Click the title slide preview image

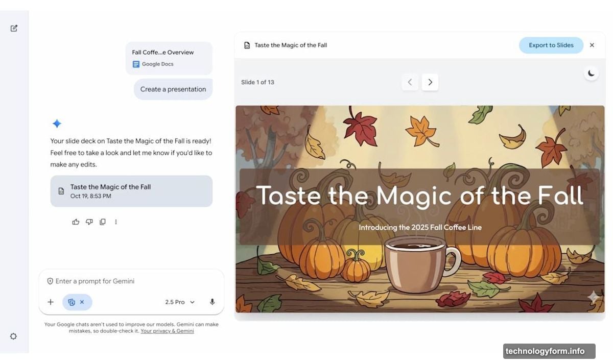[420, 209]
